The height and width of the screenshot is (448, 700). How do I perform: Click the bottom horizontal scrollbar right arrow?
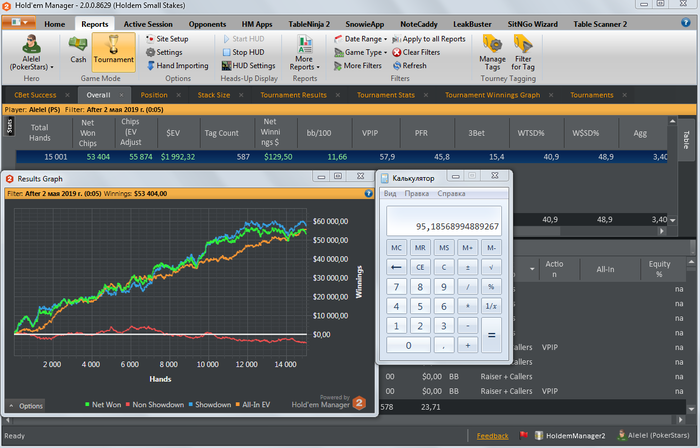pyautogui.click(x=680, y=419)
